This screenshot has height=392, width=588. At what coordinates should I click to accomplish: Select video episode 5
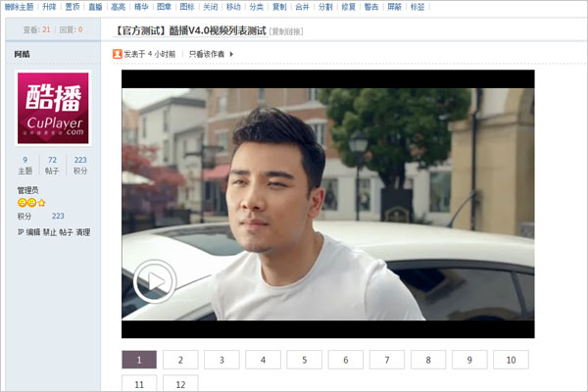click(x=304, y=360)
